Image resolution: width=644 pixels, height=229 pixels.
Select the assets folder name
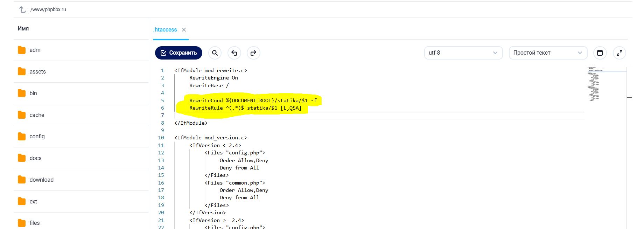(38, 71)
